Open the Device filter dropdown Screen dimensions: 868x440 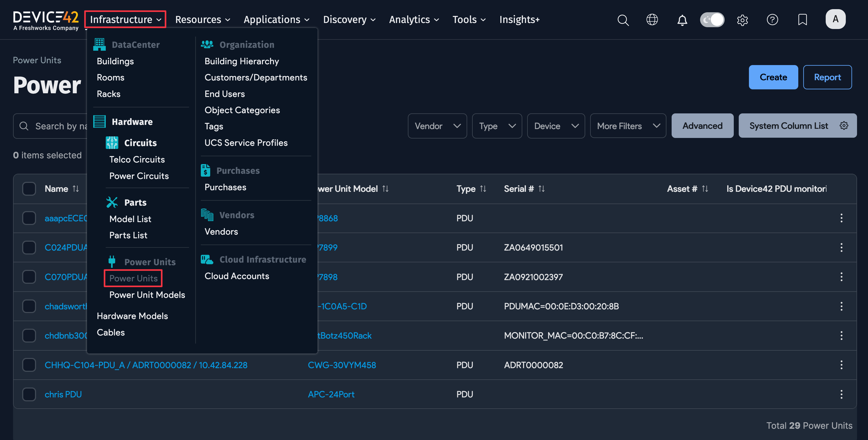point(556,126)
